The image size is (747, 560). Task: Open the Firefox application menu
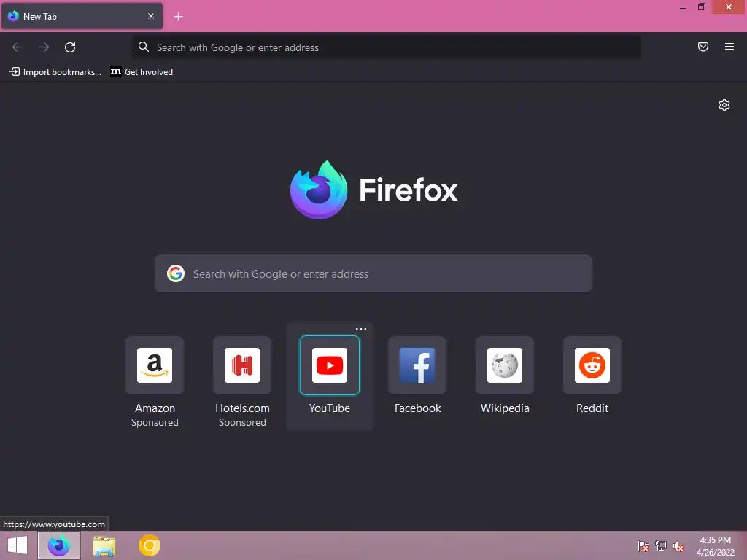click(x=729, y=47)
